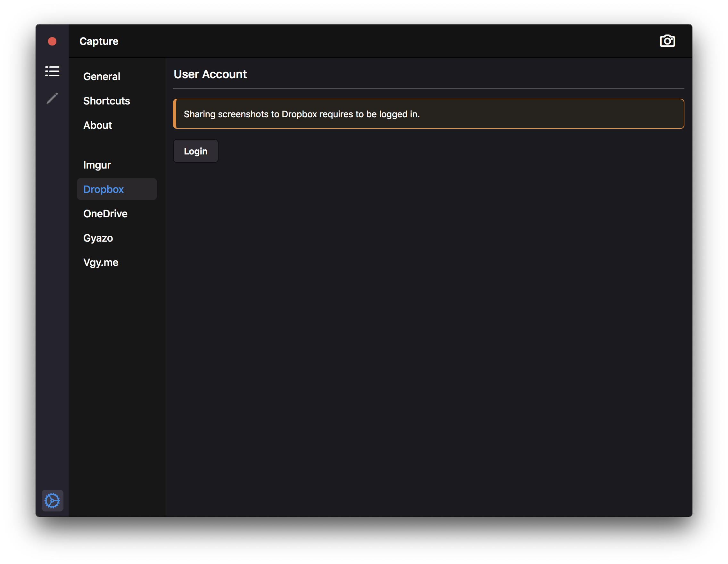Open the screenshot list view icon

coord(52,71)
